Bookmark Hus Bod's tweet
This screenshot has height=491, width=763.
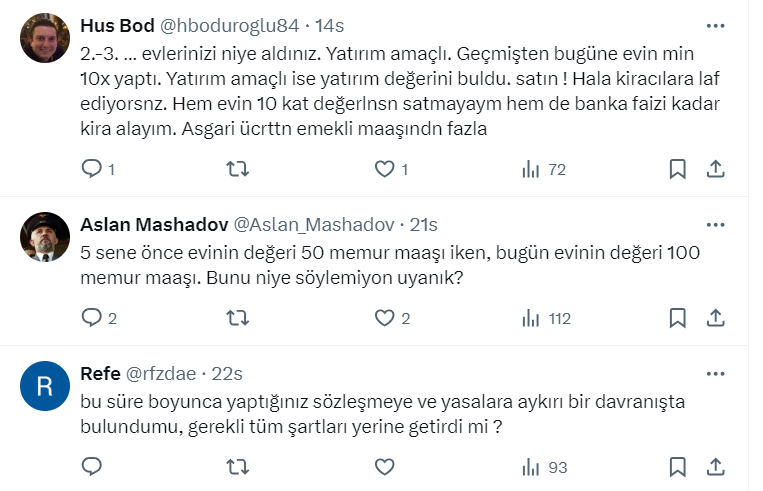click(677, 169)
